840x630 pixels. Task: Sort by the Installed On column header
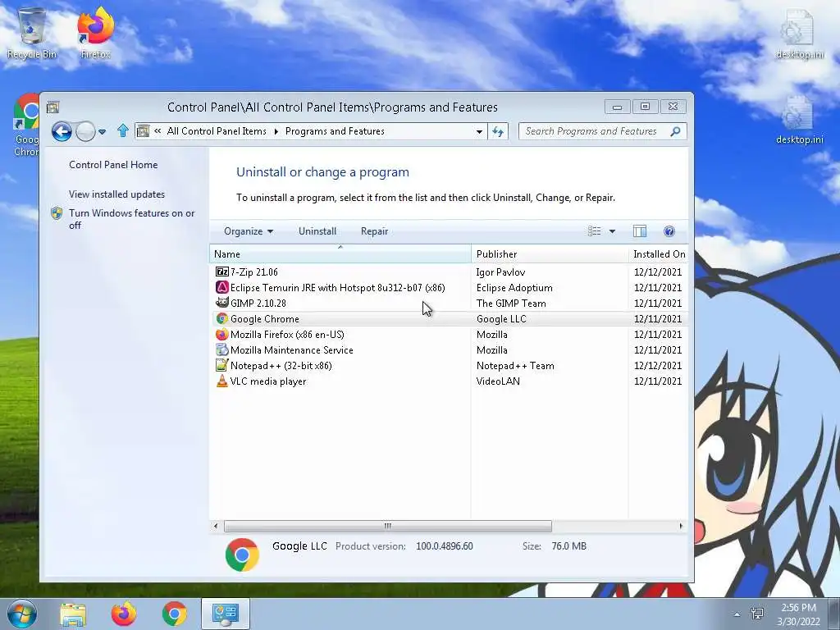point(659,254)
